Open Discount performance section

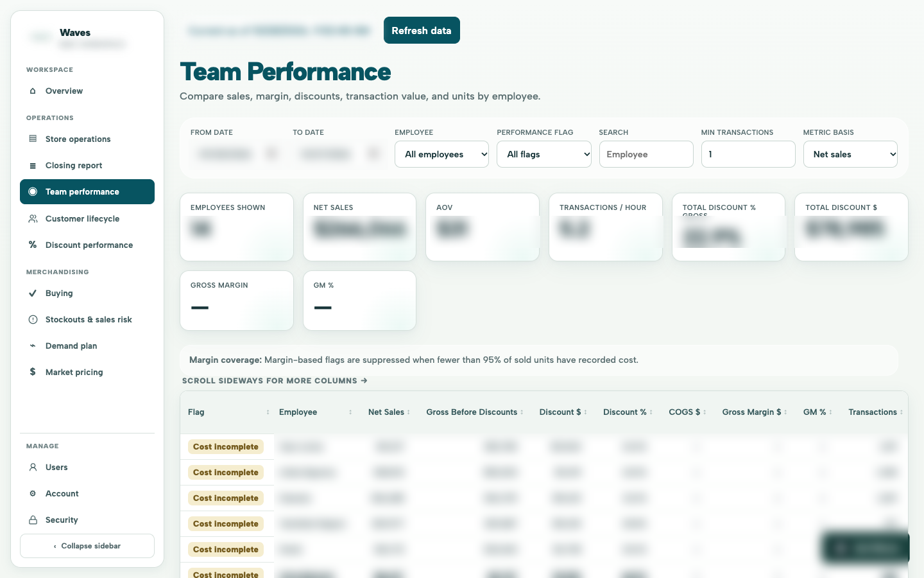87,245
